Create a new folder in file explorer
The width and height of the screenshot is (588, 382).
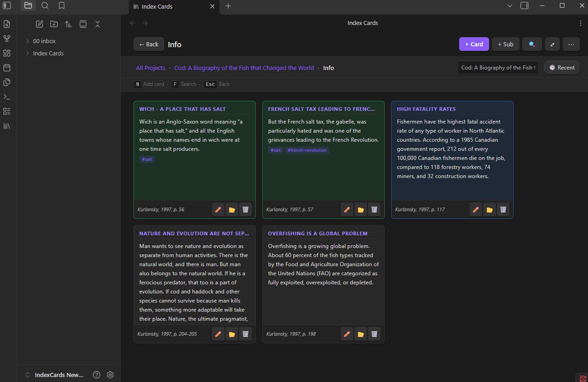point(54,24)
